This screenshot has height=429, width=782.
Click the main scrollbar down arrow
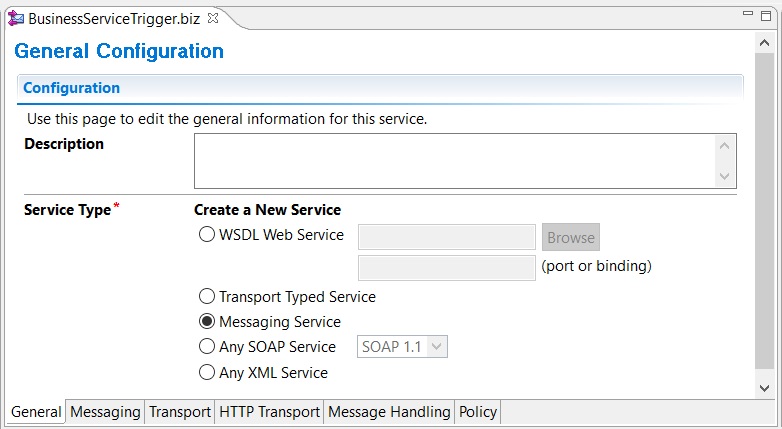click(x=764, y=388)
